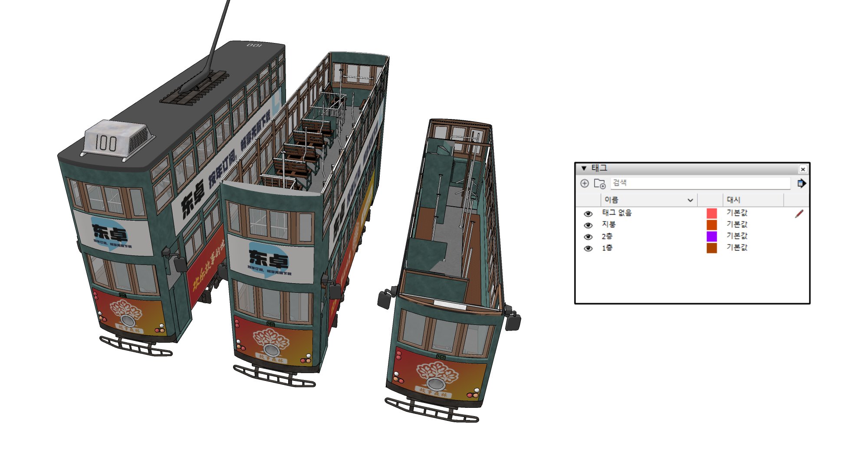The image size is (868, 453).
Task: Click the 검색 search field
Action: tap(700, 183)
